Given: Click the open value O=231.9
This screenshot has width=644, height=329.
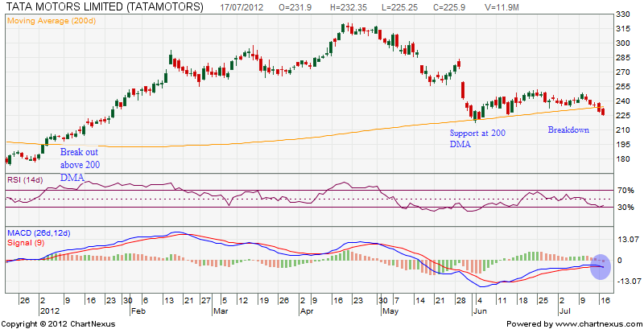Looking at the screenshot, I should 295,7.
